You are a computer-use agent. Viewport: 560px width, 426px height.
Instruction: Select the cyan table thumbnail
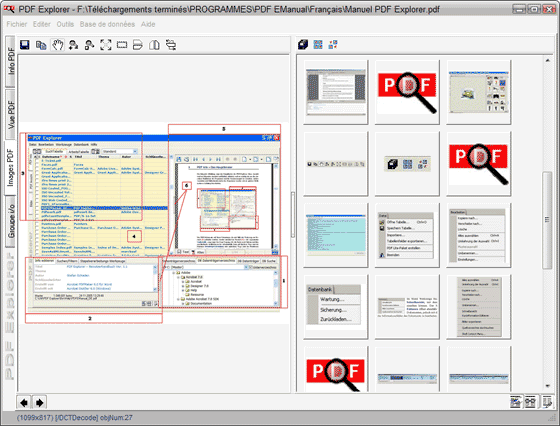[336, 235]
